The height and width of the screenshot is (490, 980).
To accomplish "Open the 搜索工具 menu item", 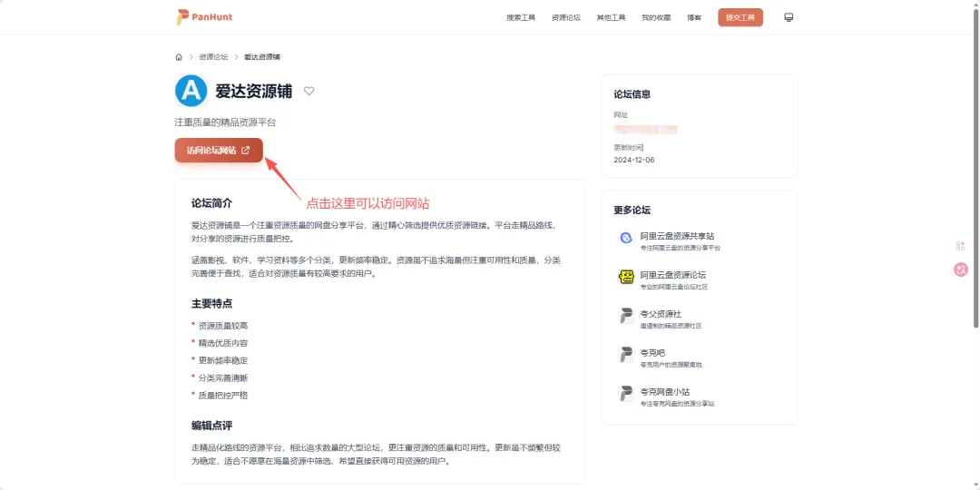I will (521, 17).
